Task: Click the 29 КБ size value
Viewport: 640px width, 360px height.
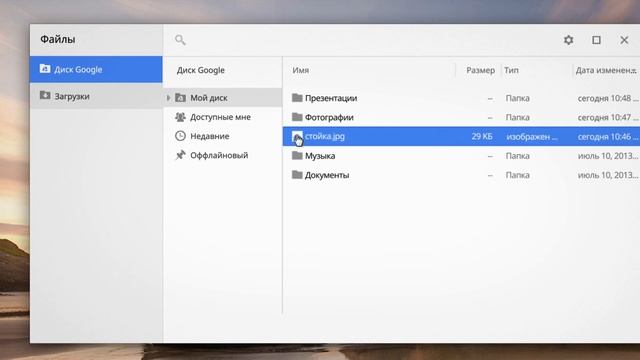Action: pyautogui.click(x=482, y=136)
